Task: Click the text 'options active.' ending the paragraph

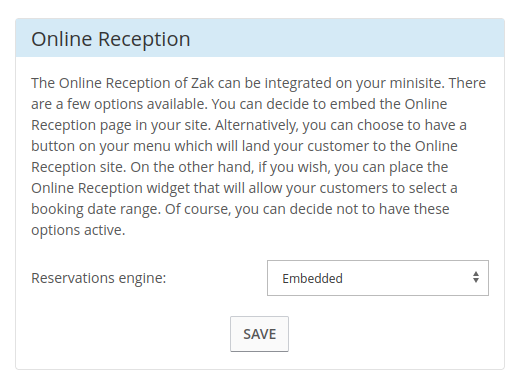Action: pos(78,230)
